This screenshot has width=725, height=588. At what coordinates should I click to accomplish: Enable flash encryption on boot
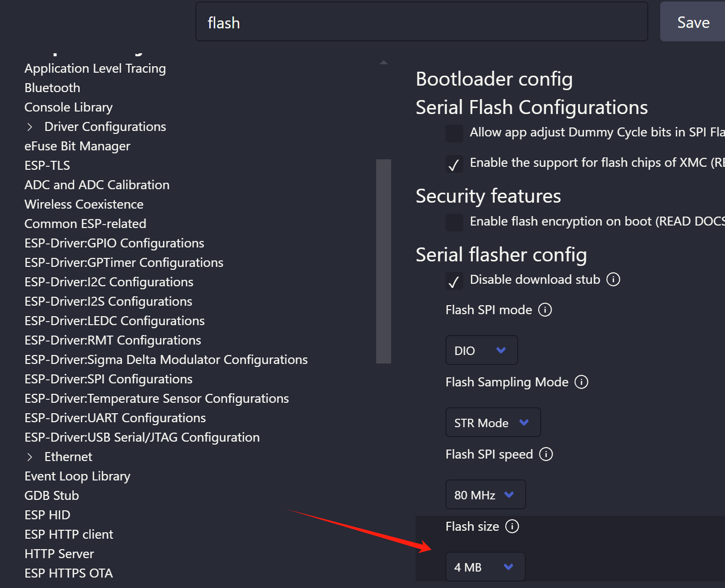[x=454, y=222]
